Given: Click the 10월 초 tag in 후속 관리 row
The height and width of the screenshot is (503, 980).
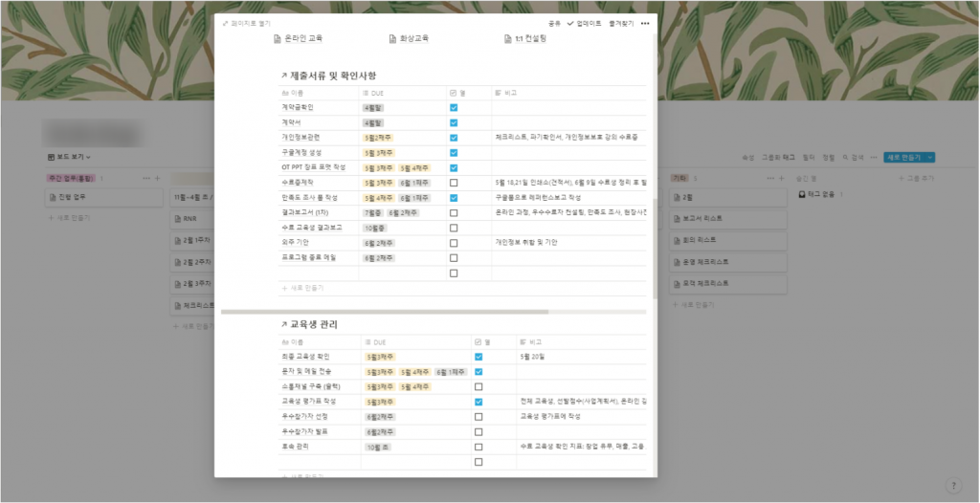Looking at the screenshot, I should 378,447.
